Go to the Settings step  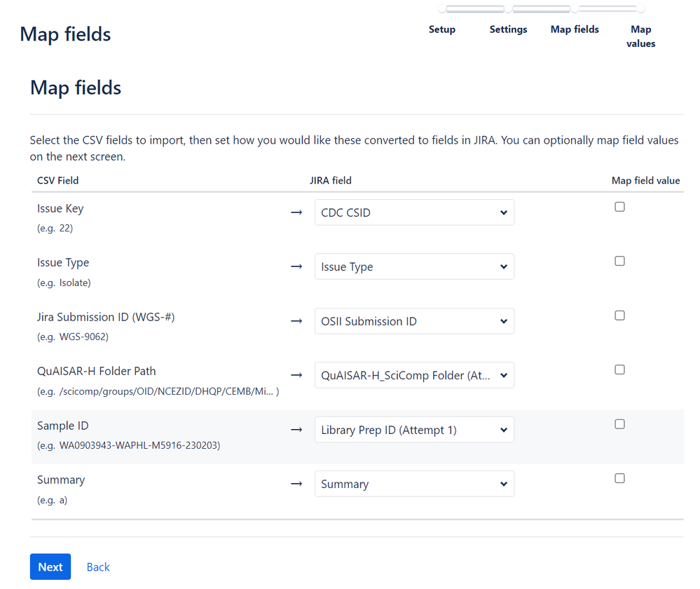[508, 29]
